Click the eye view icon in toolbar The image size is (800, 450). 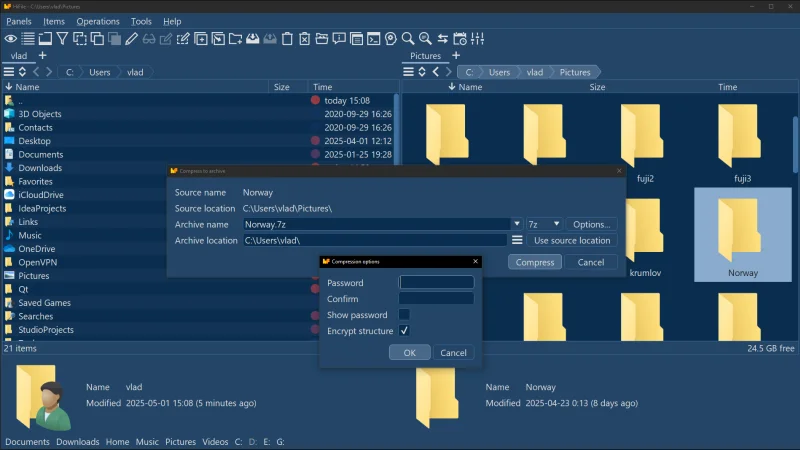[x=11, y=39]
